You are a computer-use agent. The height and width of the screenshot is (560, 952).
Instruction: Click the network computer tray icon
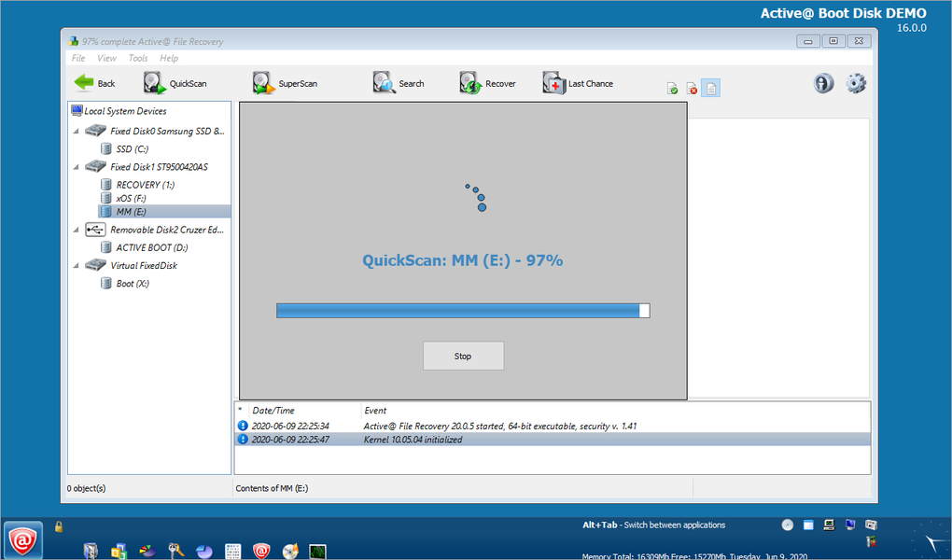[x=829, y=525]
